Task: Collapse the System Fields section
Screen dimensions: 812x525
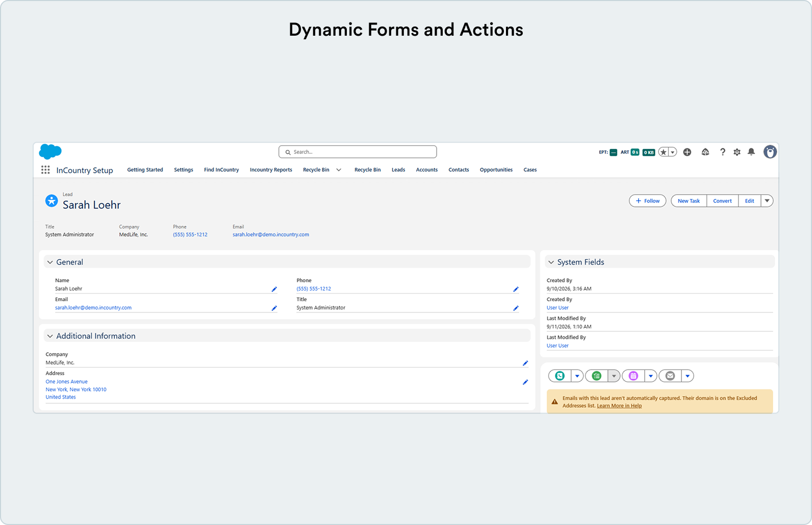Action: pos(551,262)
